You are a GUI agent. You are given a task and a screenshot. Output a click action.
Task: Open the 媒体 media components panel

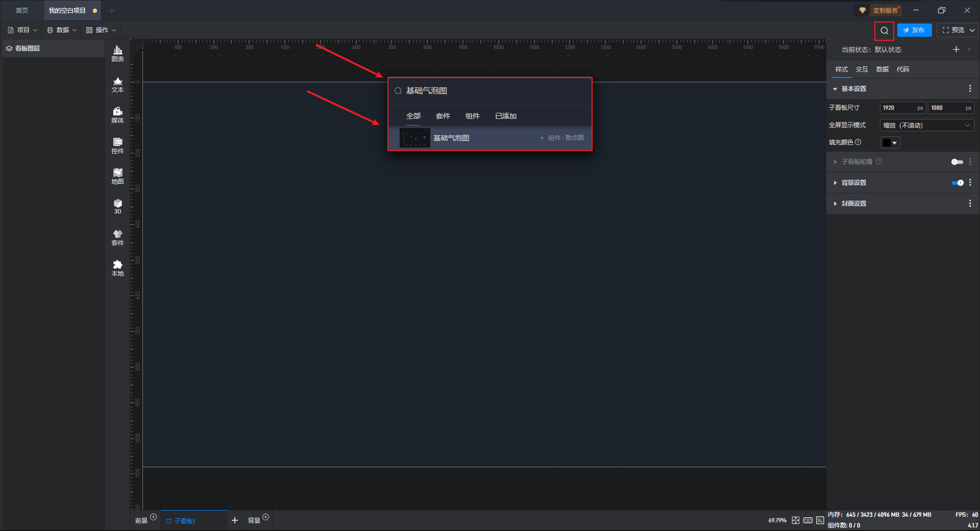(117, 115)
